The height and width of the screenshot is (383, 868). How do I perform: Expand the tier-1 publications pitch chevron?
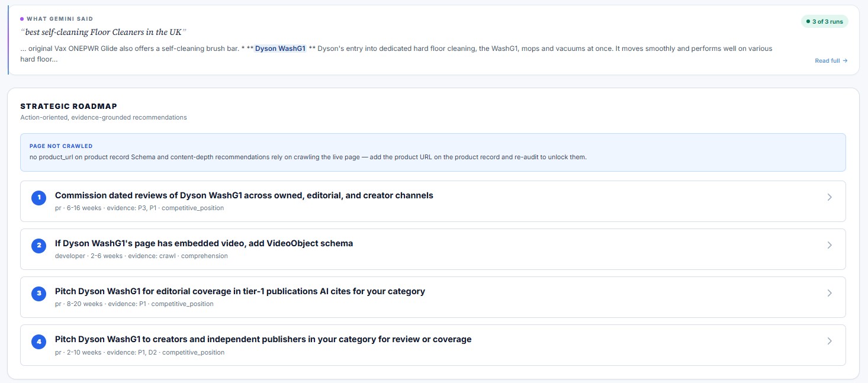click(830, 293)
